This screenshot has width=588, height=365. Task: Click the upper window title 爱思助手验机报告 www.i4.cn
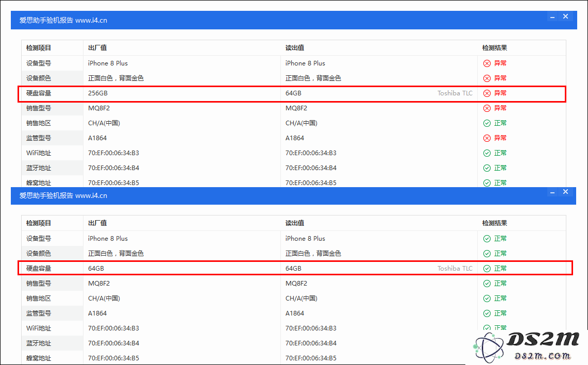[x=63, y=20]
